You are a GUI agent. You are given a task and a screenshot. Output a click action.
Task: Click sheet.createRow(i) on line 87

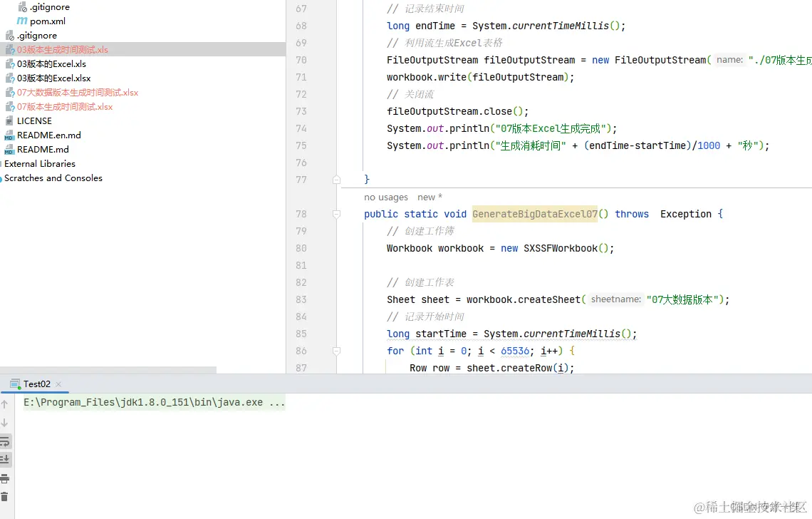(518, 368)
